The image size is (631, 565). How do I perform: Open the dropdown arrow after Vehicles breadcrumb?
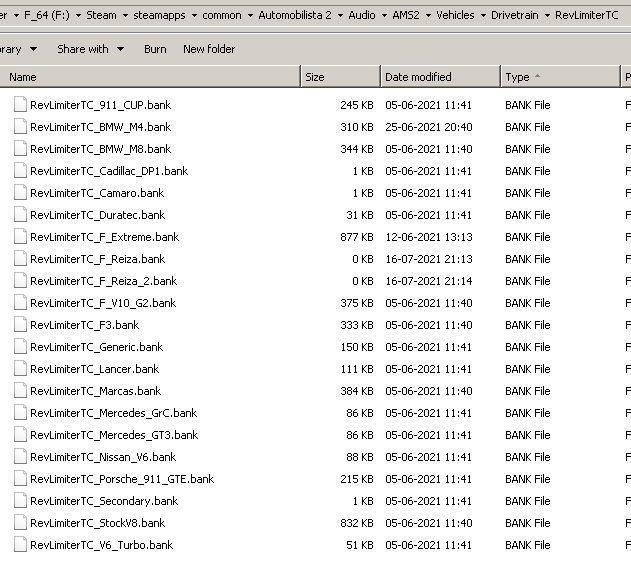coord(483,16)
